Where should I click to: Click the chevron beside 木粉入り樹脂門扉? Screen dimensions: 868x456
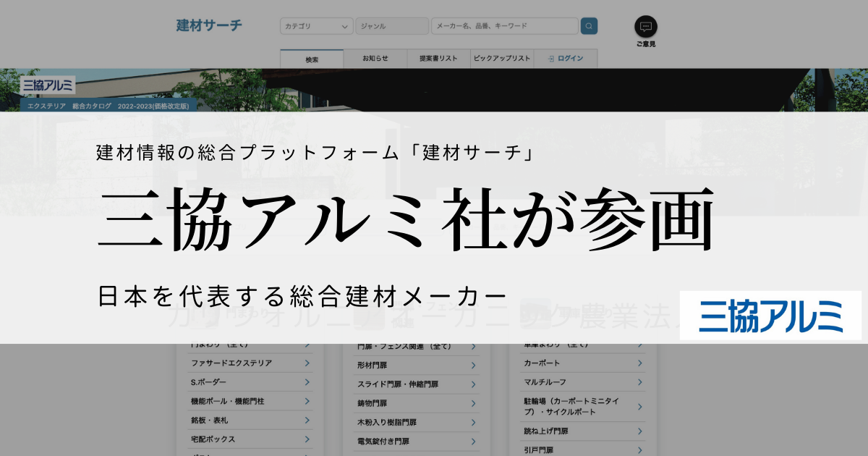pos(474,422)
